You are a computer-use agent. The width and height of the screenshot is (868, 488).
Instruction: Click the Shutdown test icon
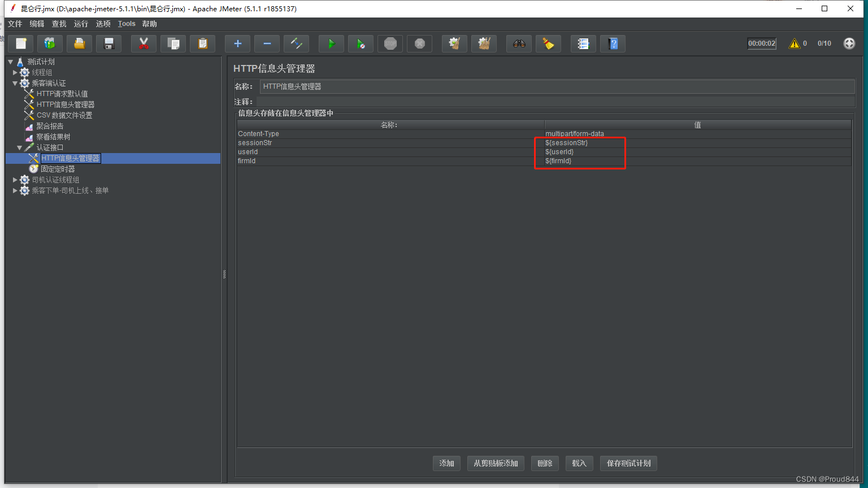[x=420, y=43]
